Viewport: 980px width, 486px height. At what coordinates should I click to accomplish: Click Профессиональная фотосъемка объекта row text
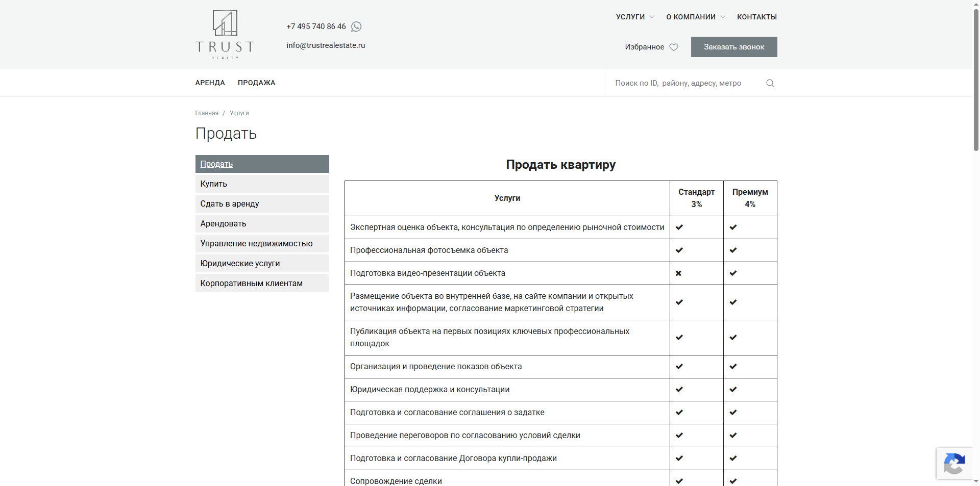point(429,250)
